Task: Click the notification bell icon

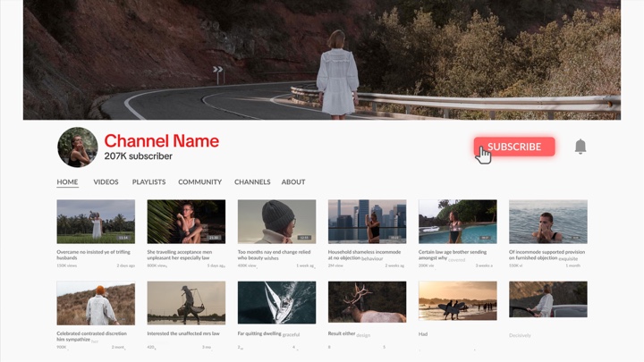Action: pos(580,147)
